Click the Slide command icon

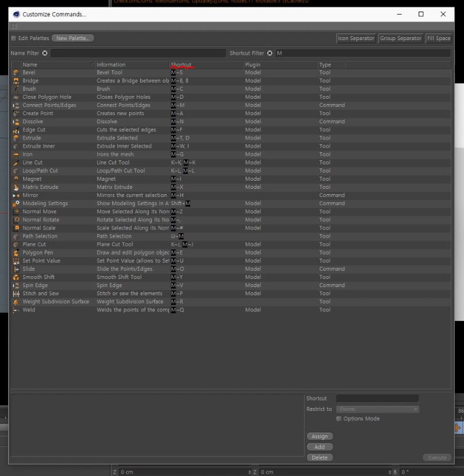click(x=16, y=269)
